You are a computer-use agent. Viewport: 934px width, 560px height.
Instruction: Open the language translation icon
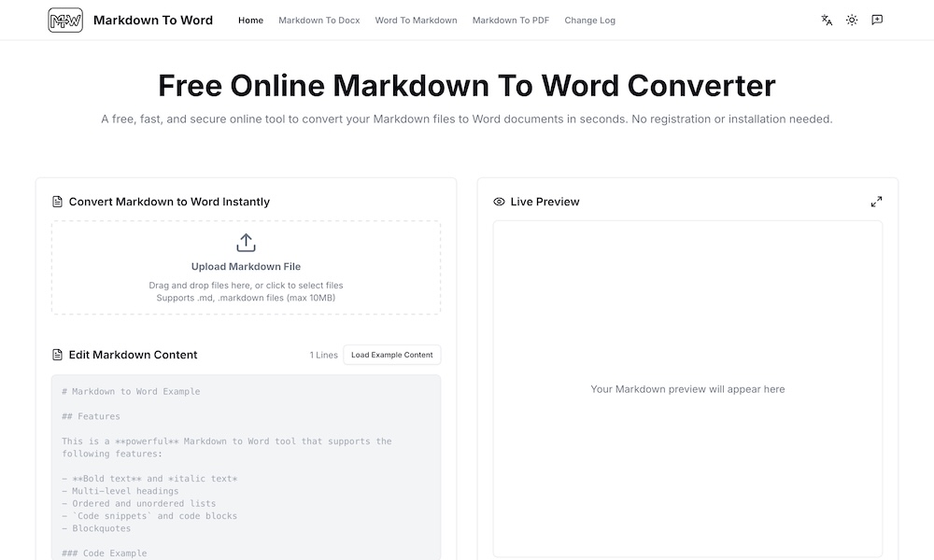(826, 20)
